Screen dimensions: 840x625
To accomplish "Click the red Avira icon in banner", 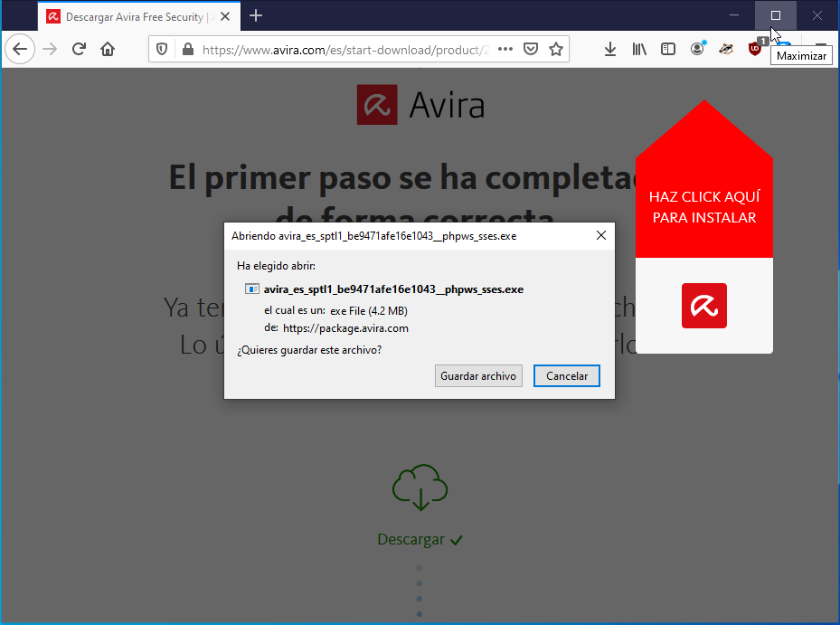I will pyautogui.click(x=704, y=306).
